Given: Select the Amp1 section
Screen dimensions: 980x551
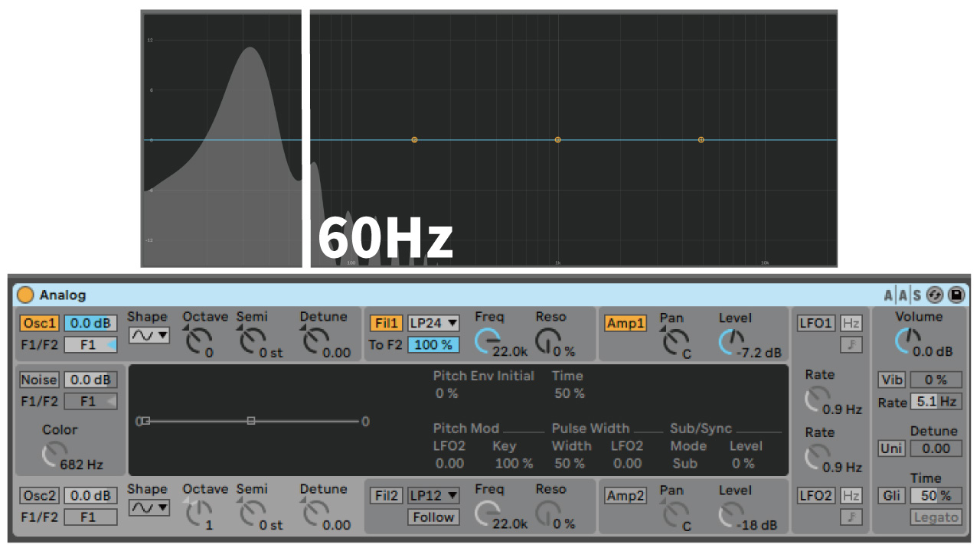Looking at the screenshot, I should coord(625,323).
